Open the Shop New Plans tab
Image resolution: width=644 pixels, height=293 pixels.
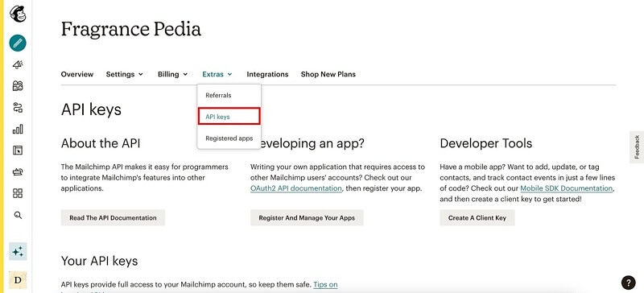click(328, 74)
